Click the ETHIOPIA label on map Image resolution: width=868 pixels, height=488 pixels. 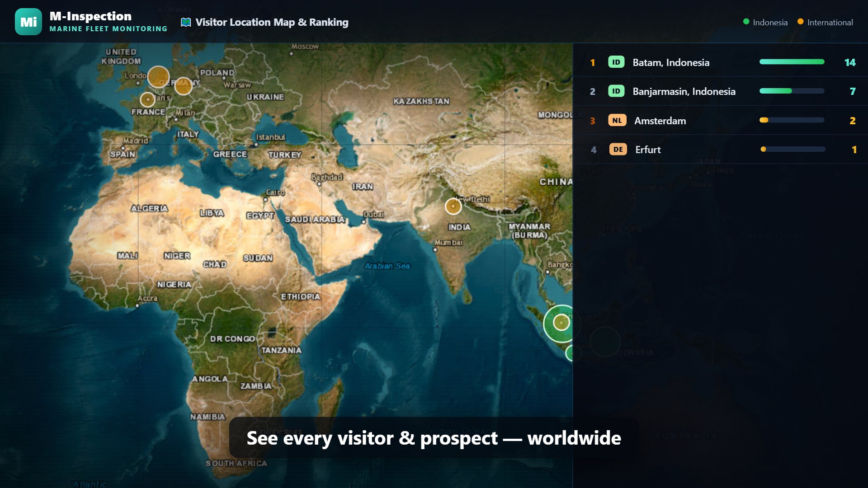coord(301,296)
